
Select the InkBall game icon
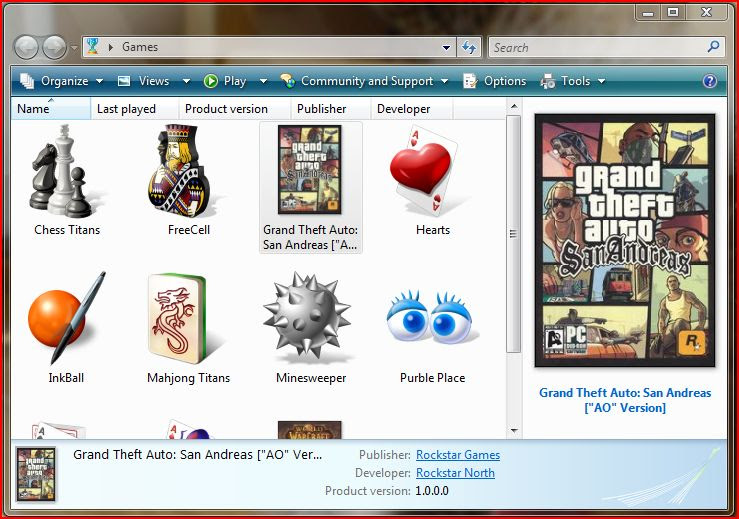pyautogui.click(x=66, y=318)
